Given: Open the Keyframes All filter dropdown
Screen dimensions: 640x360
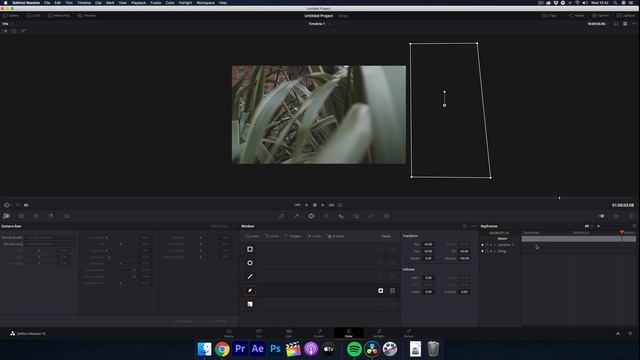Looking at the screenshot, I should point(589,226).
